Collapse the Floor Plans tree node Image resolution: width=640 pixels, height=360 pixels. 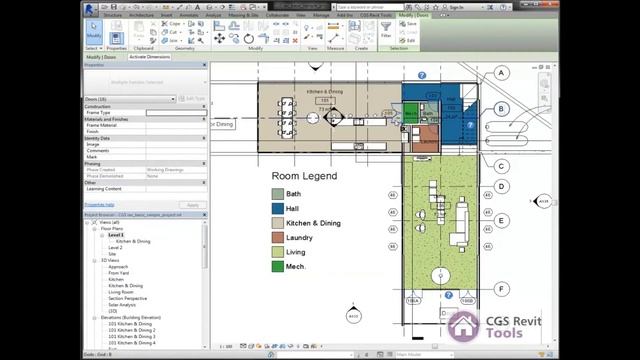tap(94, 229)
